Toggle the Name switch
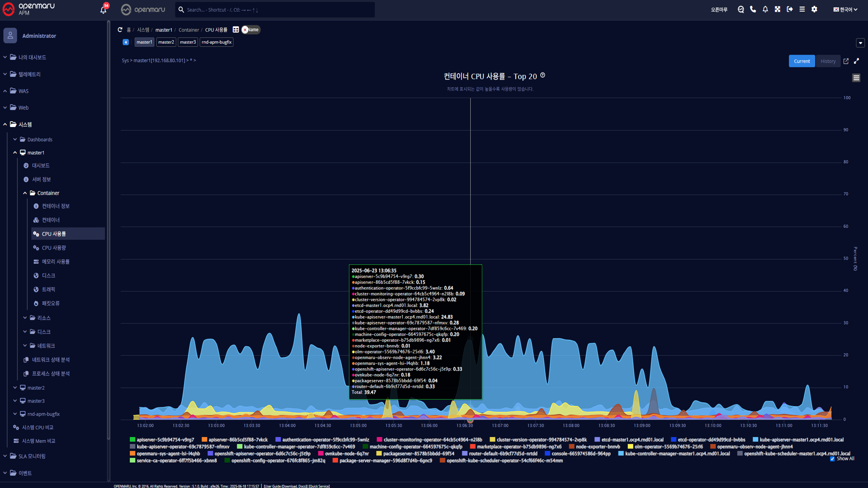 (250, 30)
